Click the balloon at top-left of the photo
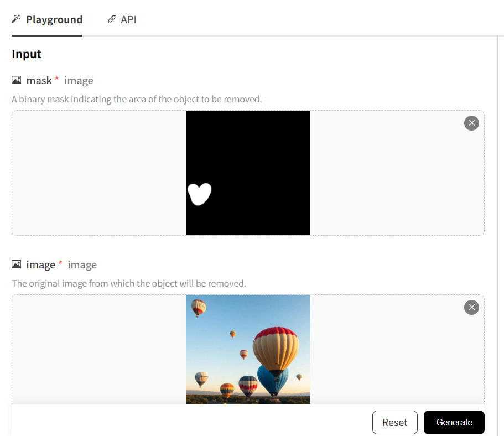The width and height of the screenshot is (504, 436). click(x=199, y=307)
